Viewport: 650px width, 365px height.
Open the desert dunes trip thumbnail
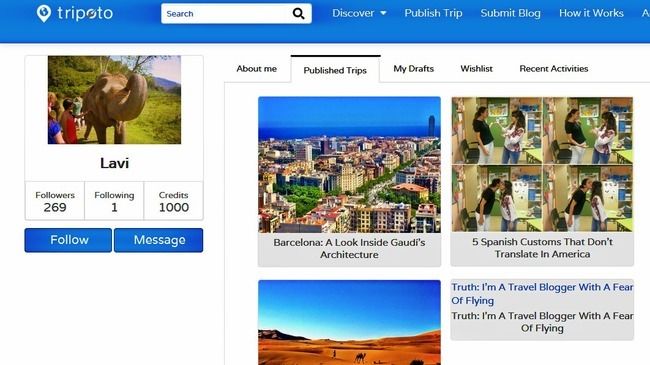pyautogui.click(x=349, y=322)
